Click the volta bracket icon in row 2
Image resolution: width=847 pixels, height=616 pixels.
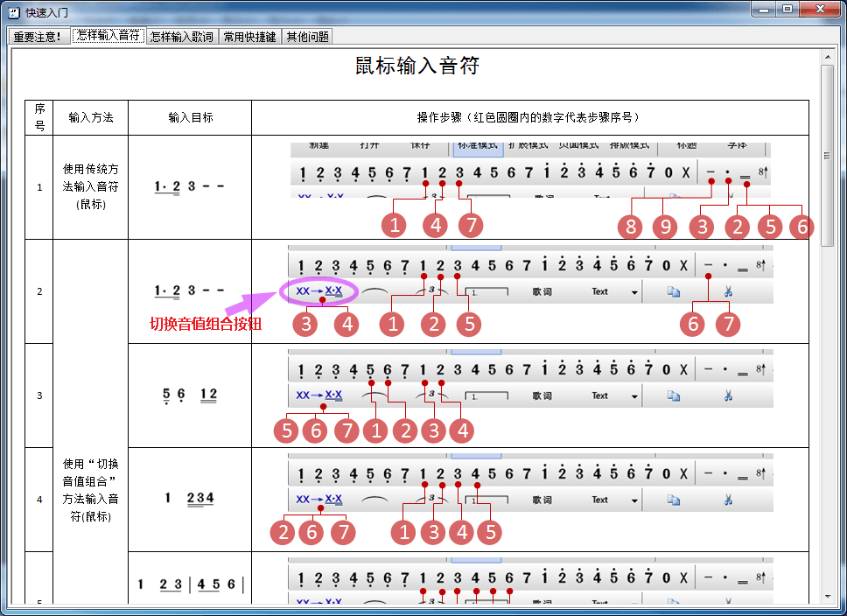click(486, 292)
